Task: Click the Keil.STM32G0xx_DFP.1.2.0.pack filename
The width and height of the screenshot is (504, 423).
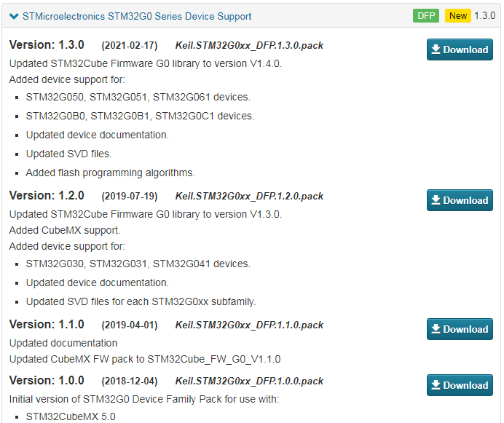Action: click(x=249, y=197)
